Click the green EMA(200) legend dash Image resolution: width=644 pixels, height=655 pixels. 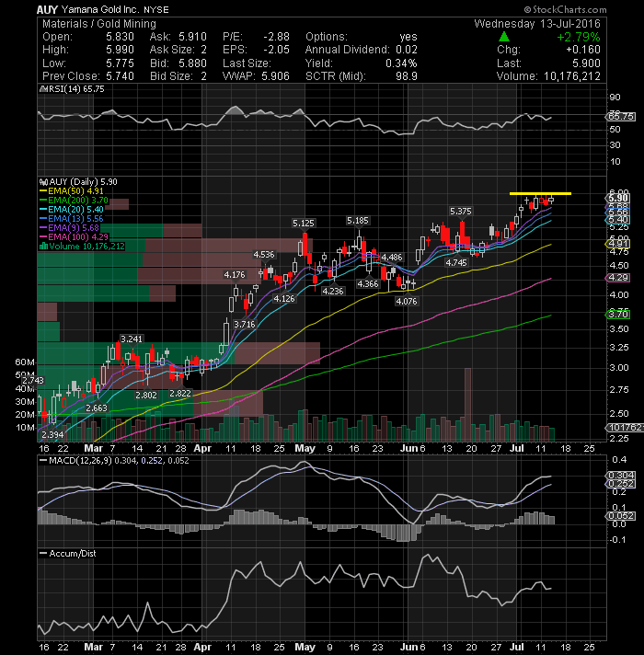coord(43,201)
